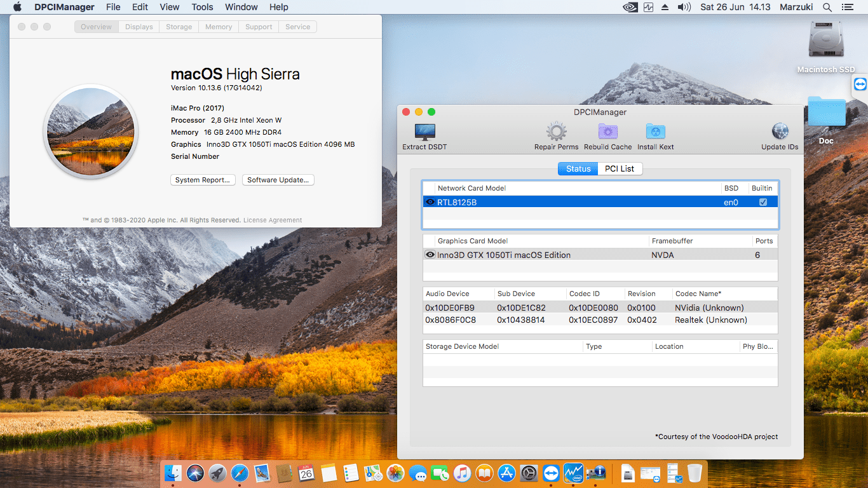This screenshot has width=868, height=488.
Task: Open Contacts from the dock
Action: (284, 473)
